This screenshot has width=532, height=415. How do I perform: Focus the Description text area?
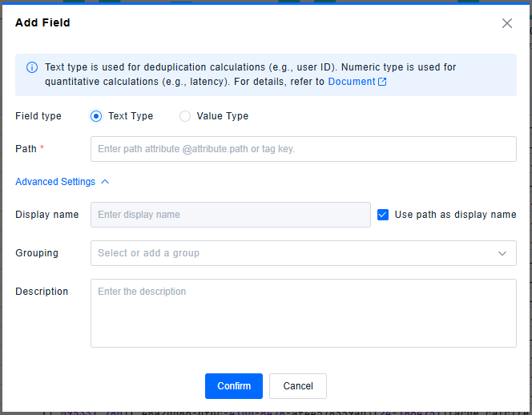tap(303, 312)
